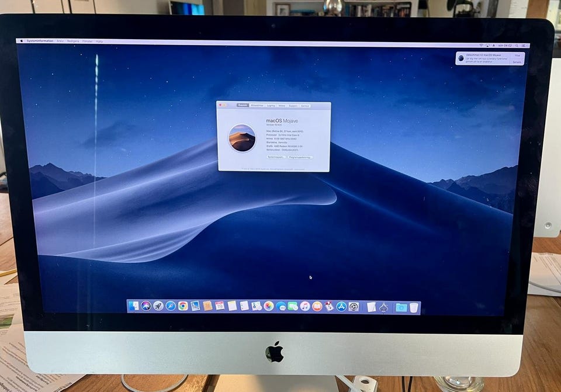Open the Fönster menu
The image size is (561, 392).
tap(87, 41)
